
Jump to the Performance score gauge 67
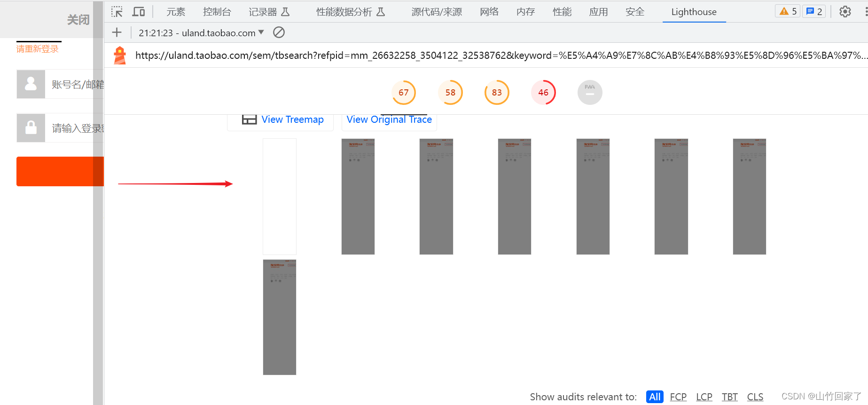[404, 93]
